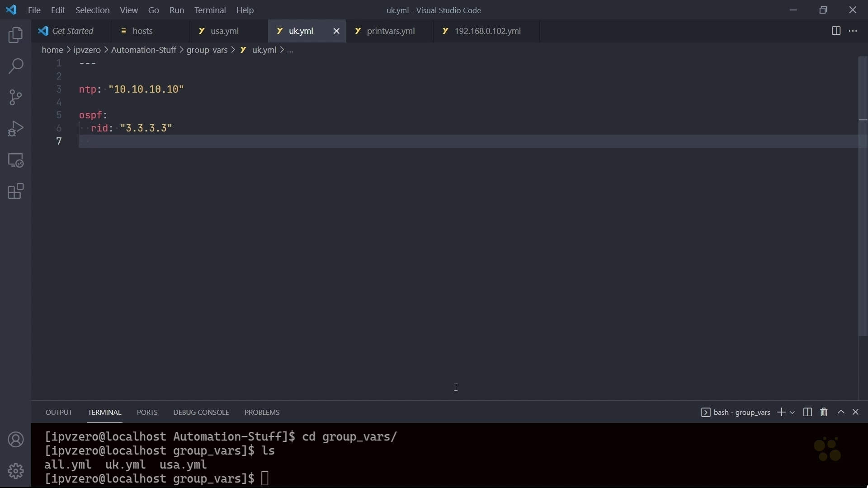Click the ls output line in terminal
Image resolution: width=868 pixels, height=488 pixels.
tap(126, 465)
